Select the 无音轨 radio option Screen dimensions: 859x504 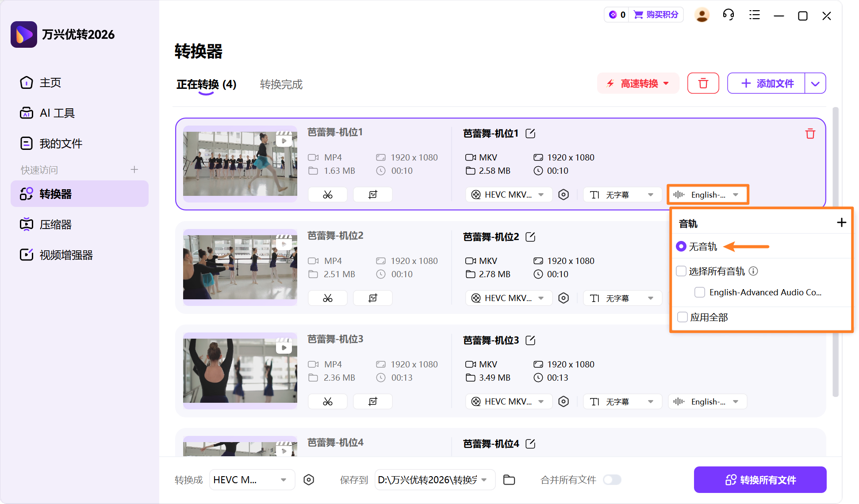[681, 246]
